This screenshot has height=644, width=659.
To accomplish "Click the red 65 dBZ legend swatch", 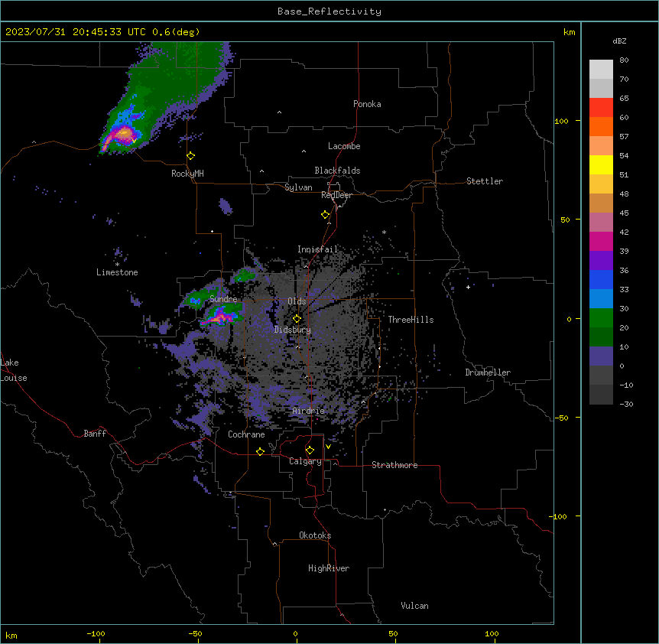I will click(x=601, y=108).
